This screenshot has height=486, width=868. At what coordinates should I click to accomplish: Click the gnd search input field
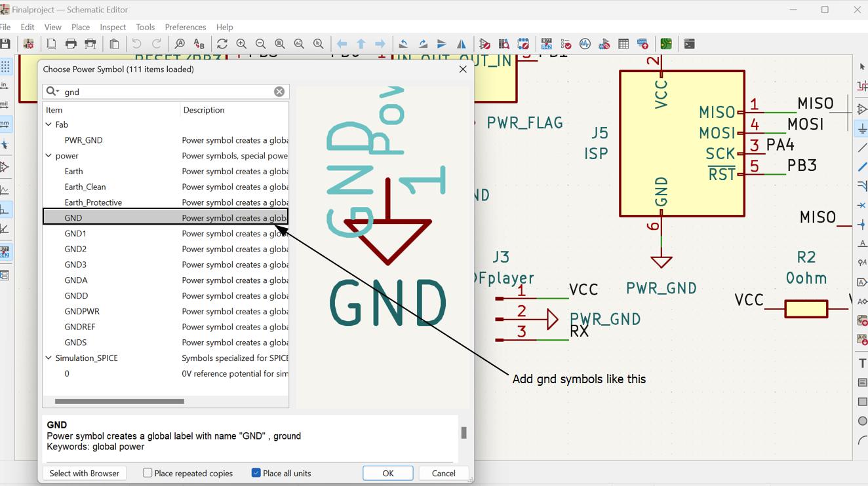pyautogui.click(x=166, y=92)
